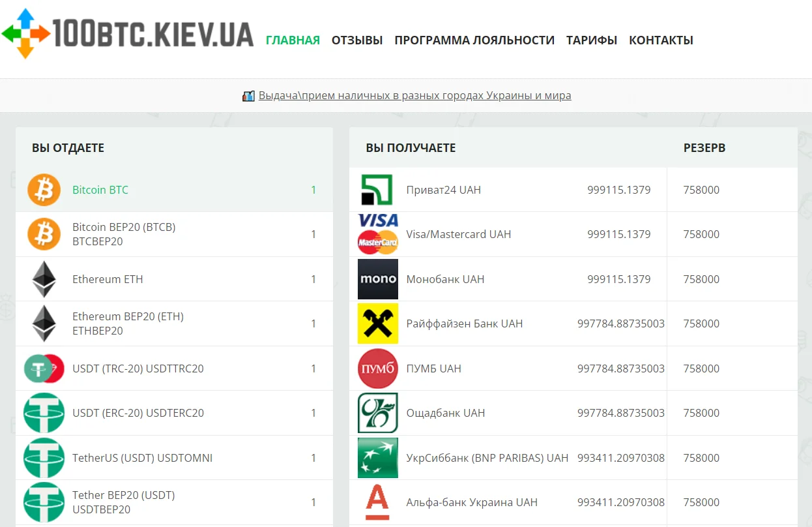Click rate 993411.20970308 in the УкрСиббанк row
Viewport: 812px width, 527px height.
click(621, 458)
